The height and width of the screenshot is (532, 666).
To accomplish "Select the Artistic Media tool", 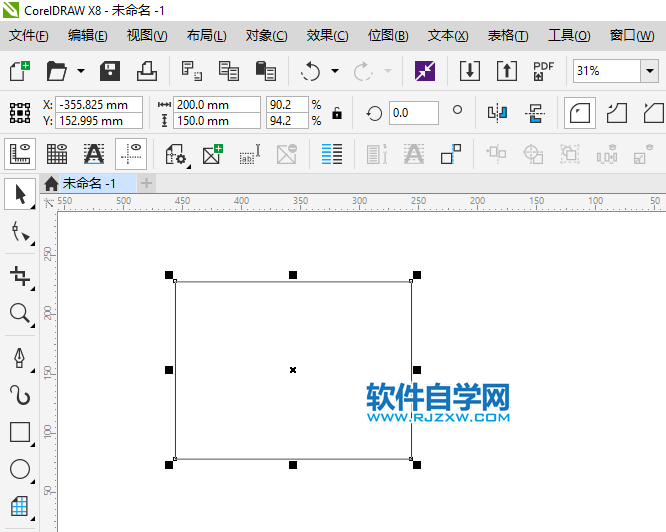I will [x=20, y=395].
